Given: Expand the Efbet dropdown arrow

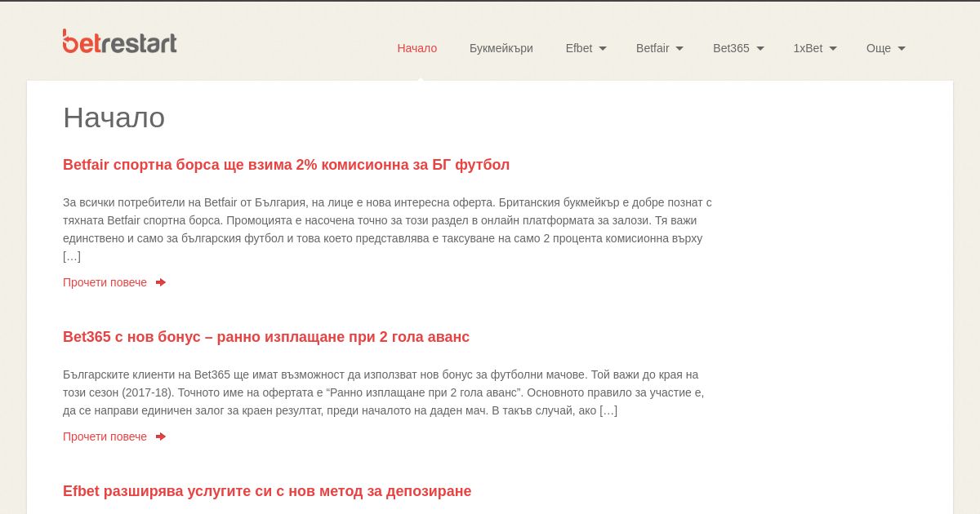Looking at the screenshot, I should (x=603, y=48).
